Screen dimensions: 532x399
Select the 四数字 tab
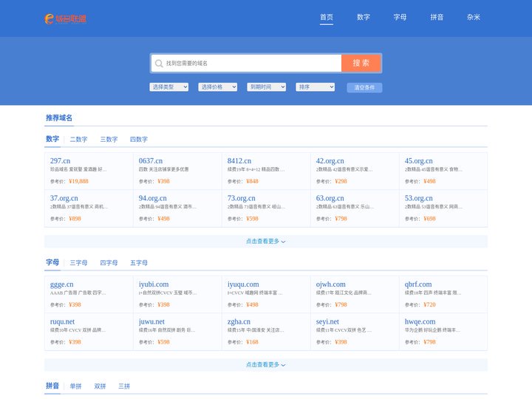coord(139,140)
